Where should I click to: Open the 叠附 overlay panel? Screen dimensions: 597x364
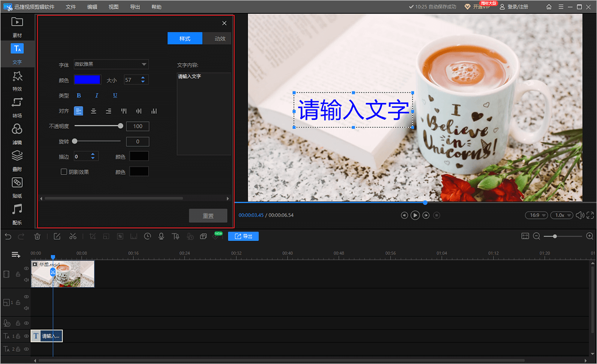coord(17,161)
